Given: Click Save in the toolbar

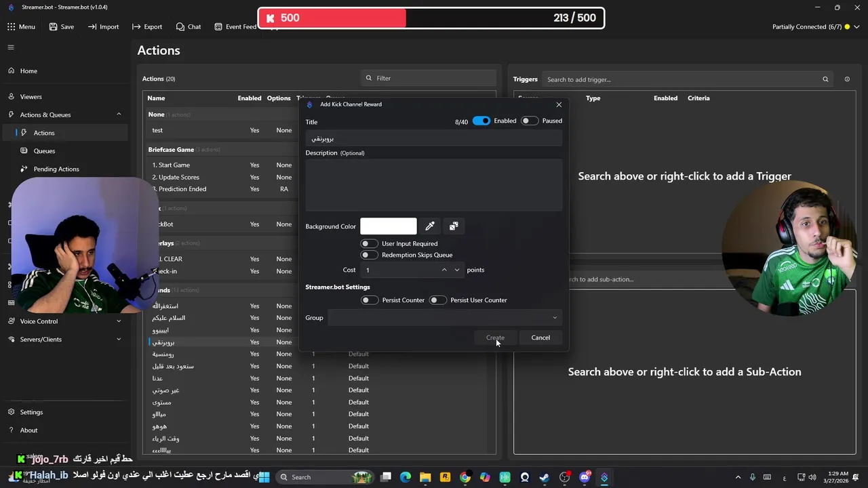Looking at the screenshot, I should [x=61, y=26].
